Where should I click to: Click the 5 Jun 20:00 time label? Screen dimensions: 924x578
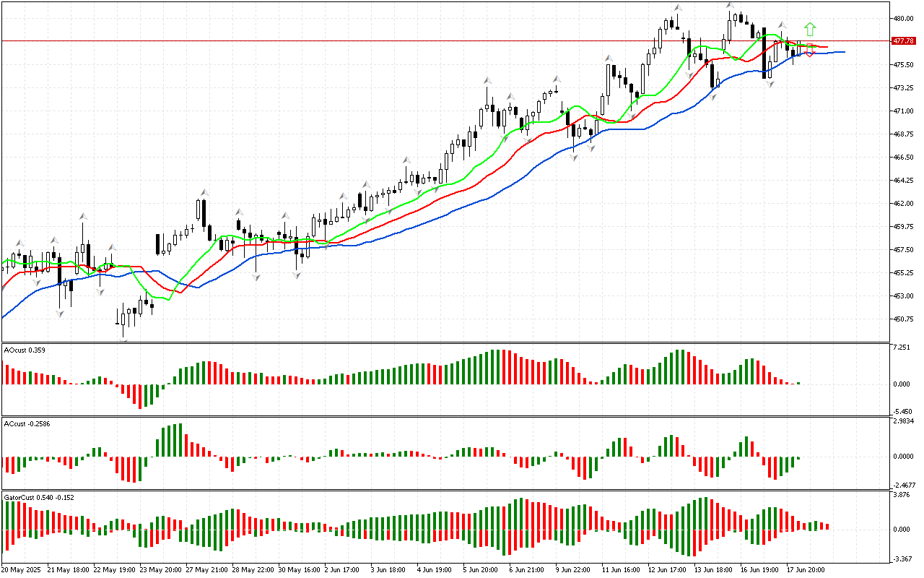point(480,569)
